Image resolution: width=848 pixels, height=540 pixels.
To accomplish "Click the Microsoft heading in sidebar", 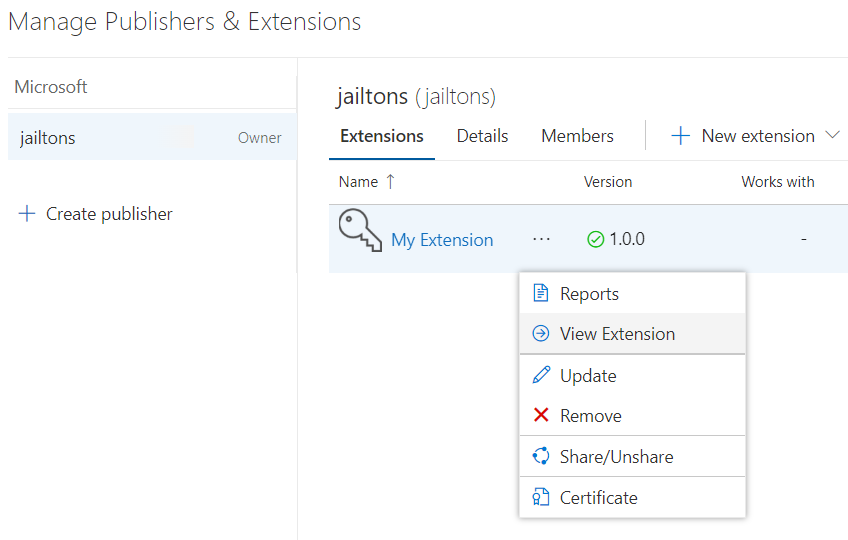I will 51,87.
